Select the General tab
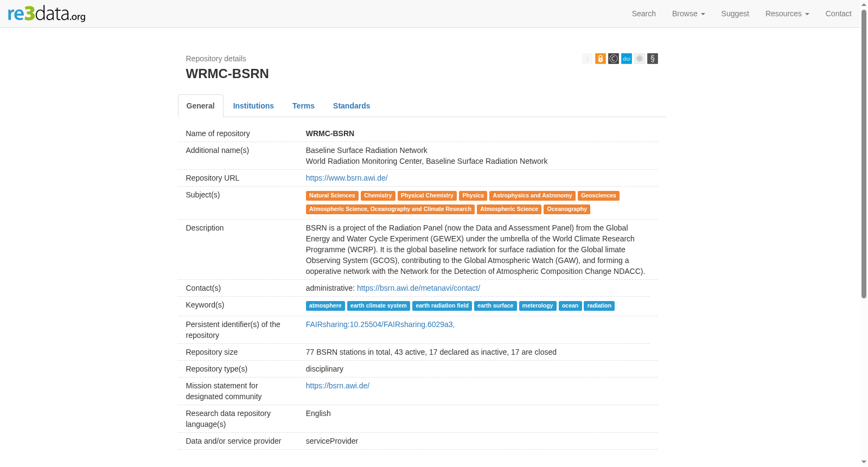The image size is (868, 467). tap(201, 106)
